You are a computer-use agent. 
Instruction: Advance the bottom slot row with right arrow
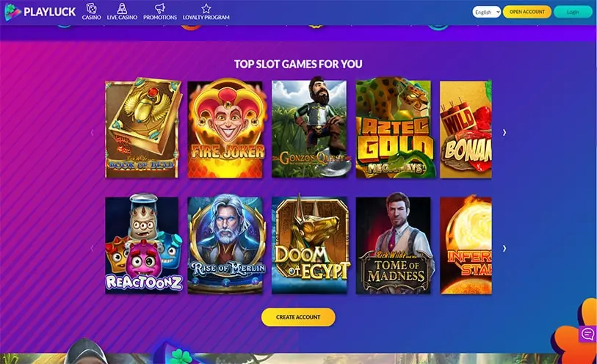tap(504, 248)
